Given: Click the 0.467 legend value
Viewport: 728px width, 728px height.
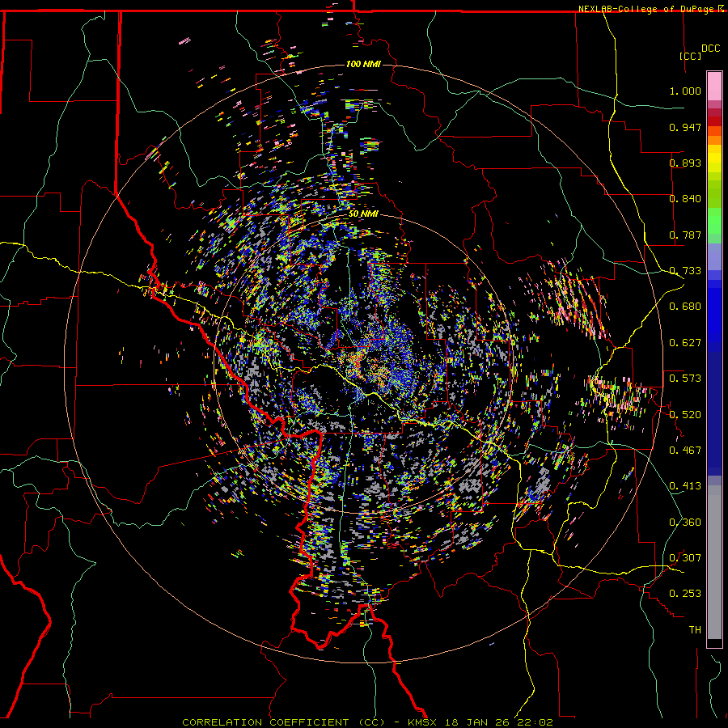Looking at the screenshot, I should click(685, 451).
